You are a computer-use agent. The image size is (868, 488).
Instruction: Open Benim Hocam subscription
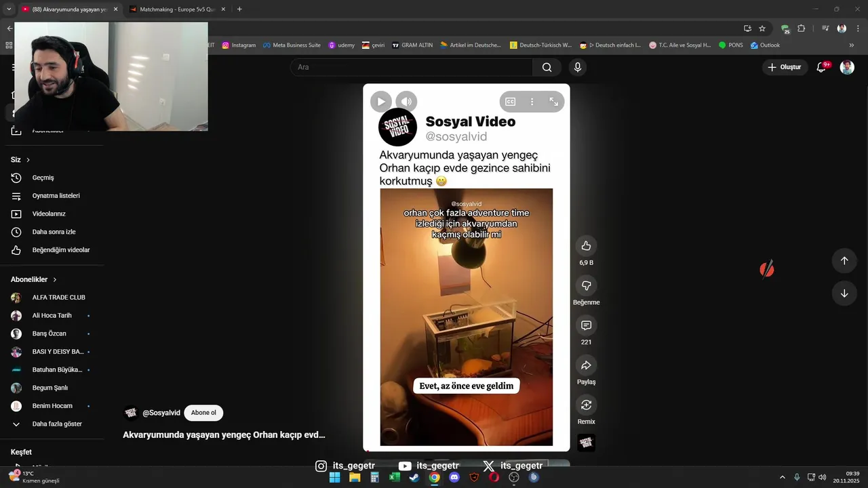(x=52, y=406)
